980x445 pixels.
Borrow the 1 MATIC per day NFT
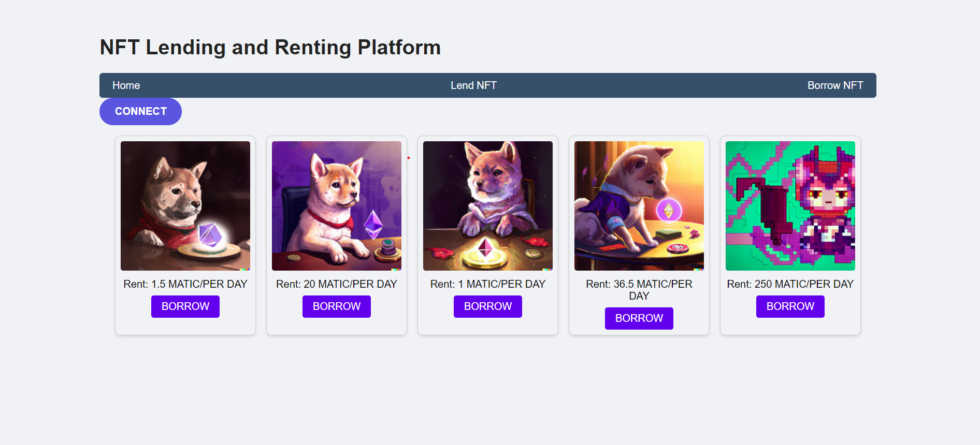pos(487,306)
